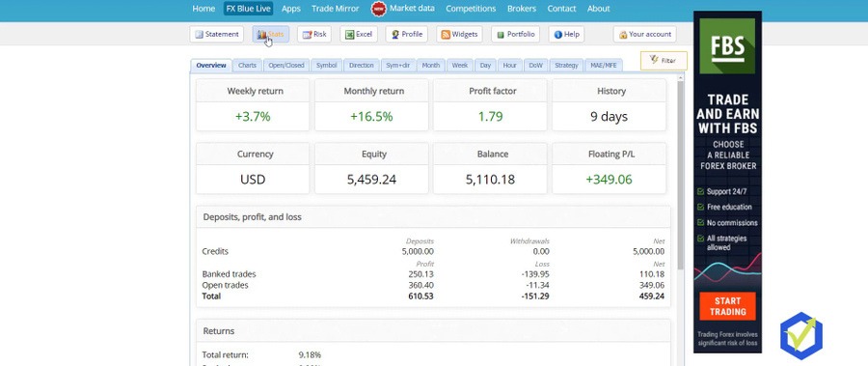Click the Excel export button
The width and height of the screenshot is (868, 366).
[359, 35]
